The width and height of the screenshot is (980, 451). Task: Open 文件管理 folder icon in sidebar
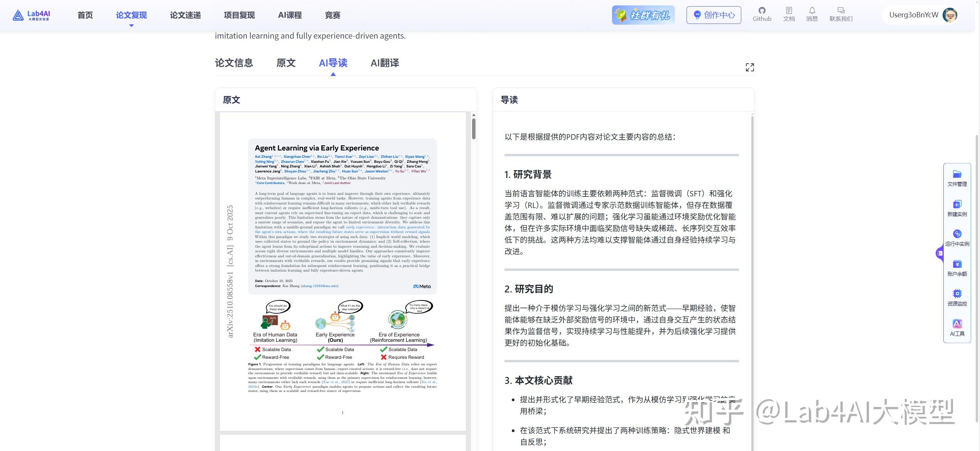point(957,174)
